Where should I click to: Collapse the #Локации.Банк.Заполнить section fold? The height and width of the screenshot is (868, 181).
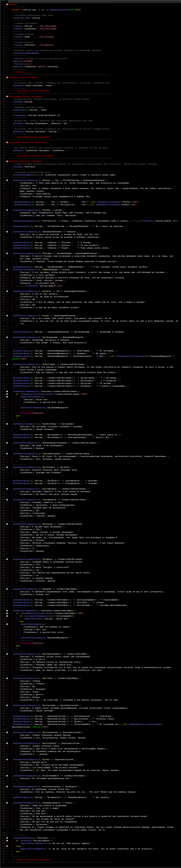[x=7, y=77]
